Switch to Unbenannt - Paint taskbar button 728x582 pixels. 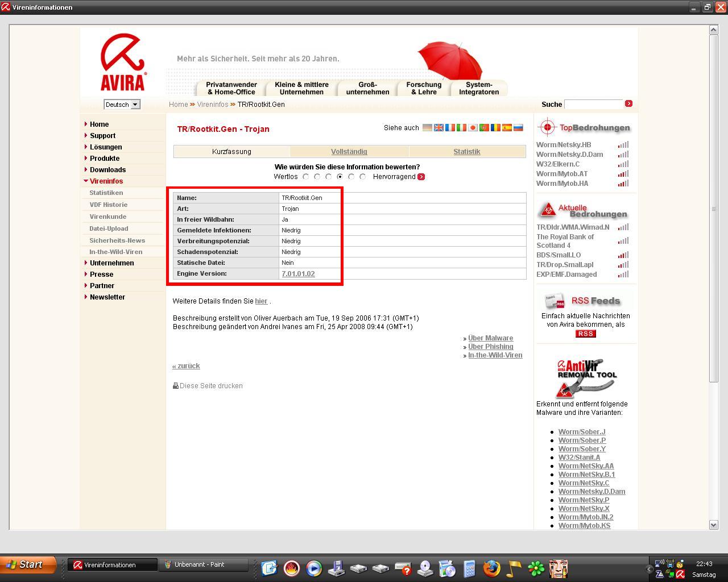204,565
